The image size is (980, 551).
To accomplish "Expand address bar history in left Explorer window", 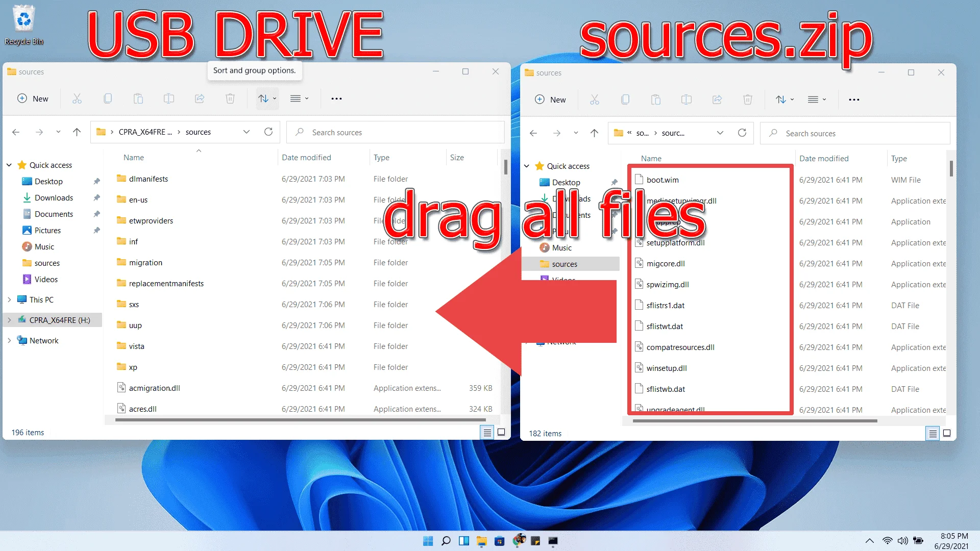I will (x=247, y=132).
